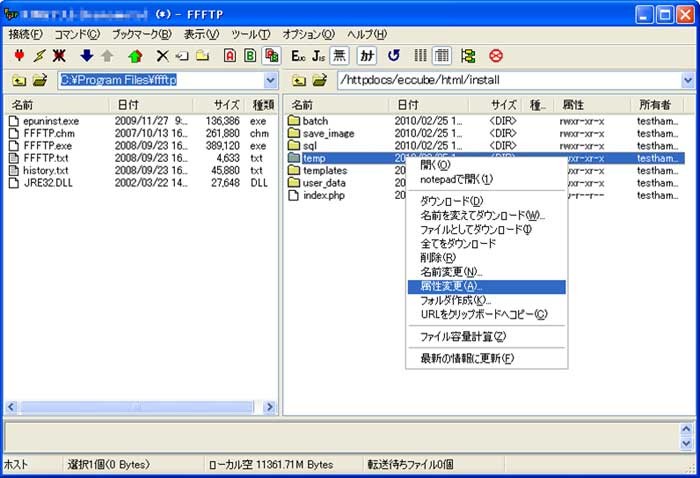Click the Delete X toolbar icon
Image resolution: width=700 pixels, height=478 pixels.
tap(162, 56)
